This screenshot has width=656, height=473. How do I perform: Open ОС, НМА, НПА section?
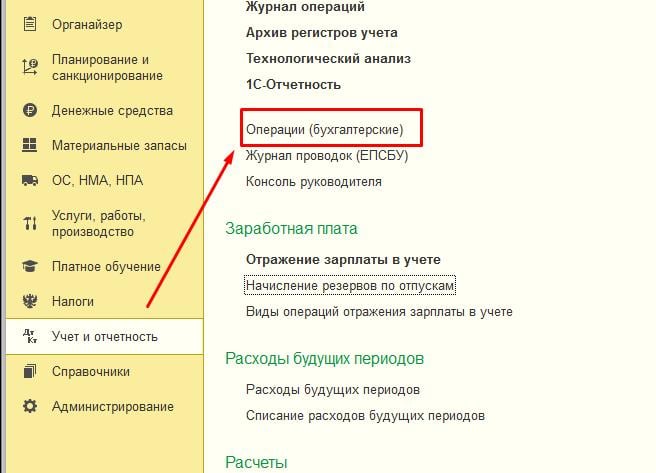tap(97, 180)
